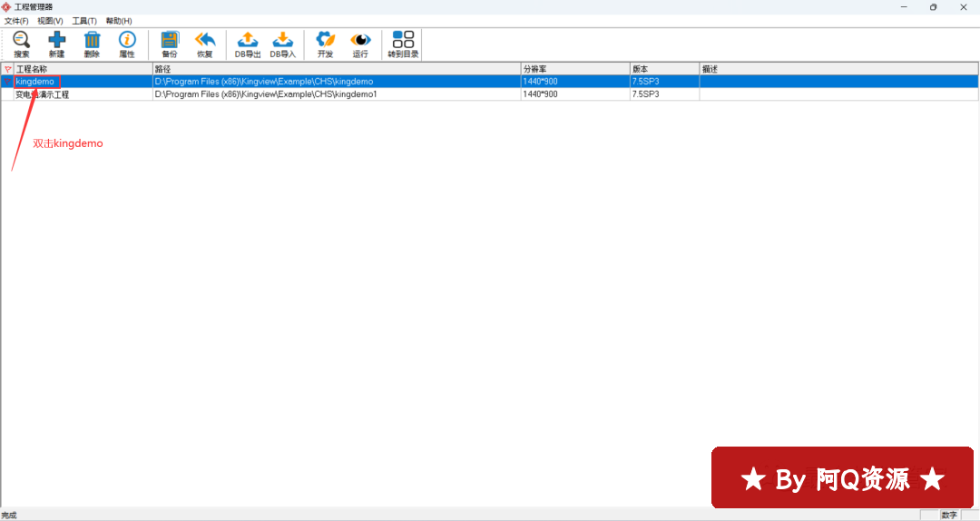The image size is (980, 521).
Task: Click the 恢复 (Restore) toolbar icon
Action: [x=205, y=43]
